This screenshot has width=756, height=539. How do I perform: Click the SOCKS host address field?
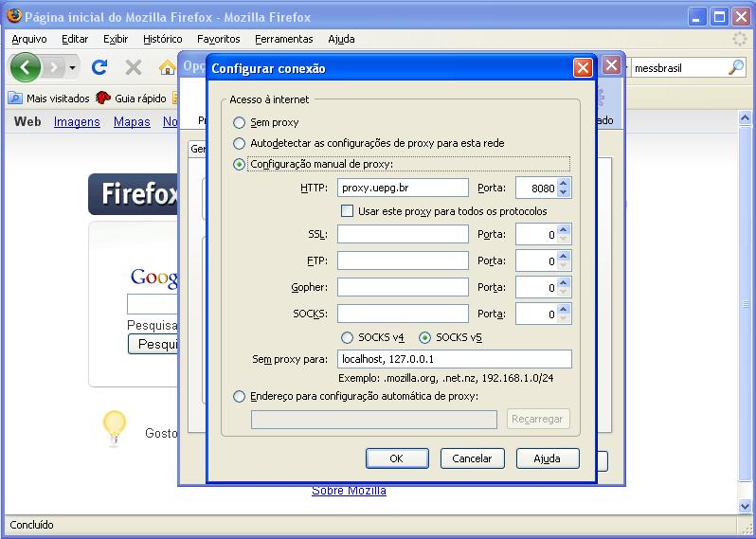pos(403,314)
